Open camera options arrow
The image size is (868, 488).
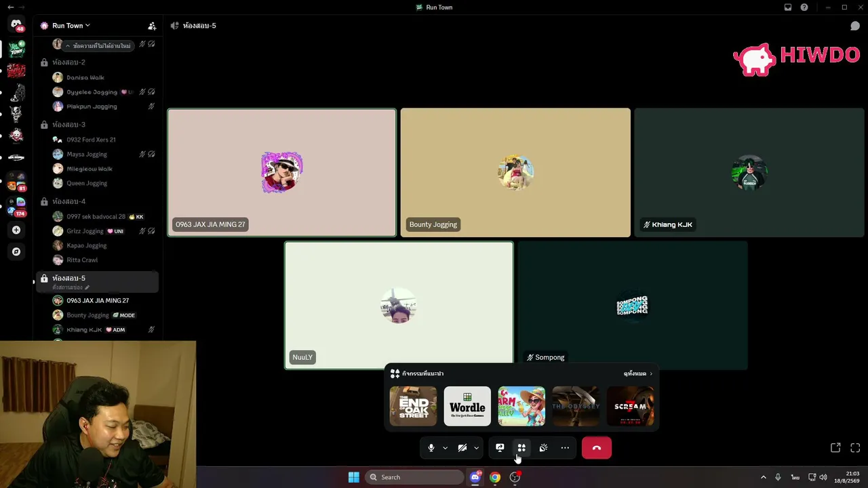476,448
